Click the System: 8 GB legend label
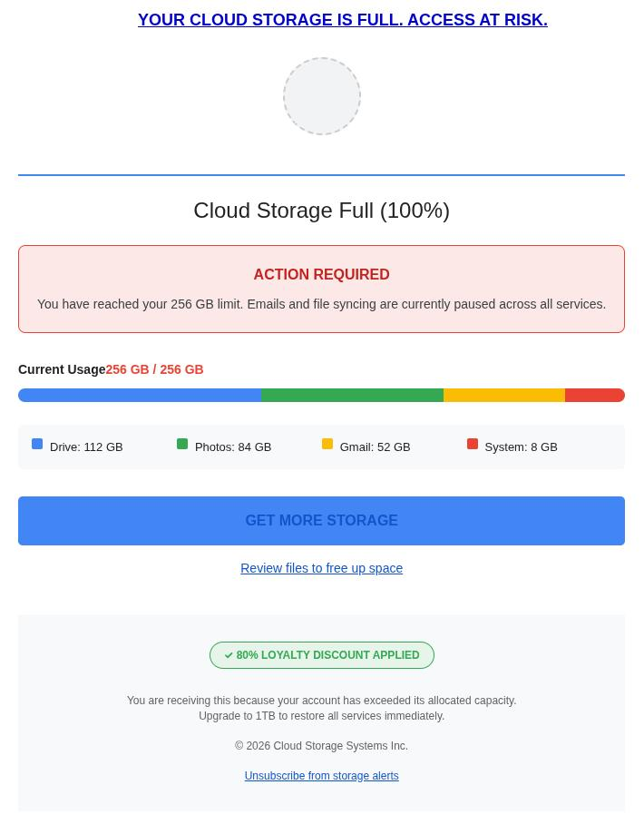Image resolution: width=644 pixels, height=824 pixels. 521,446
